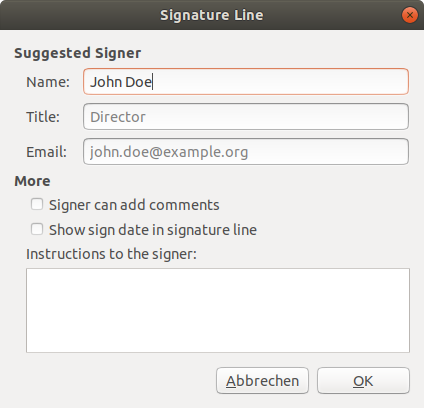Click into the Title input field
Screen dimensions: 424x408
(246, 117)
